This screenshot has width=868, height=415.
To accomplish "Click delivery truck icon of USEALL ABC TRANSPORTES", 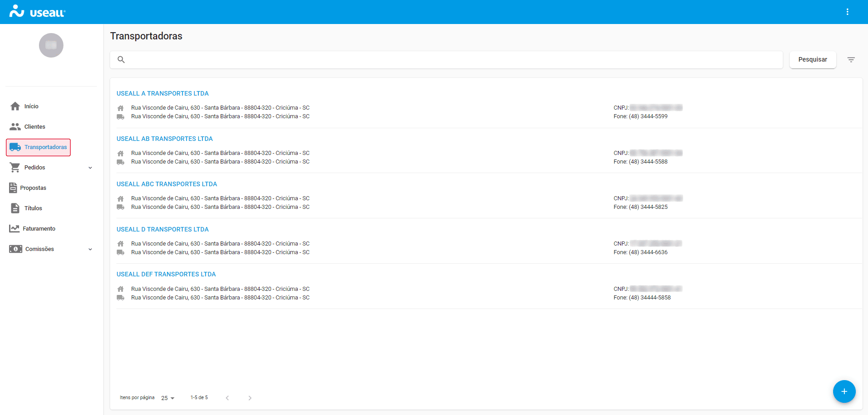I will click(121, 207).
